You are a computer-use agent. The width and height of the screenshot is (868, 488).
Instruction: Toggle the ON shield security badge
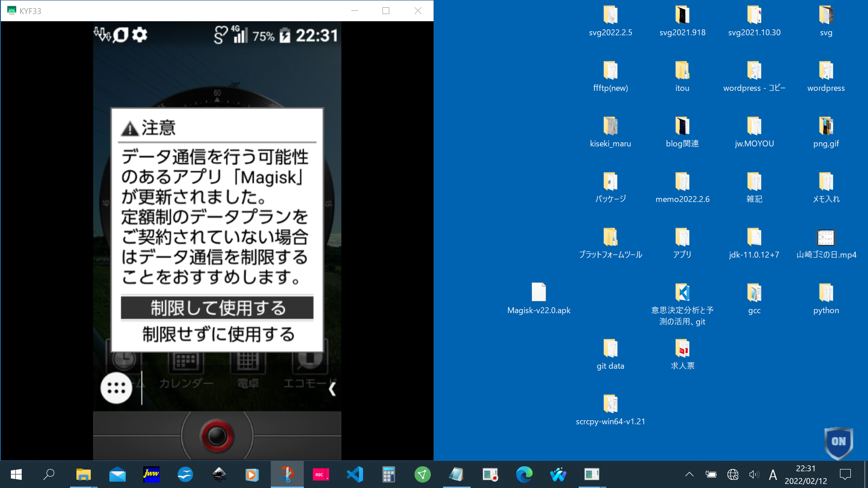[x=838, y=442]
